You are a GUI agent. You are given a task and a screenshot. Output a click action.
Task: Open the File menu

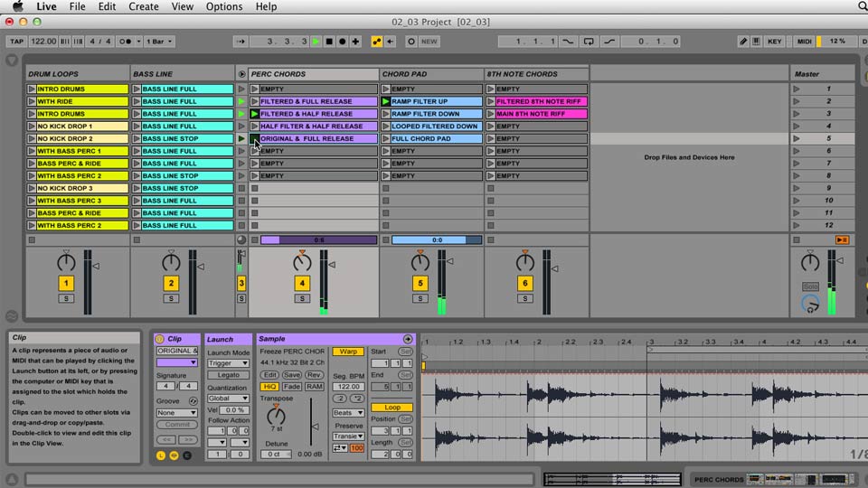pyautogui.click(x=77, y=6)
